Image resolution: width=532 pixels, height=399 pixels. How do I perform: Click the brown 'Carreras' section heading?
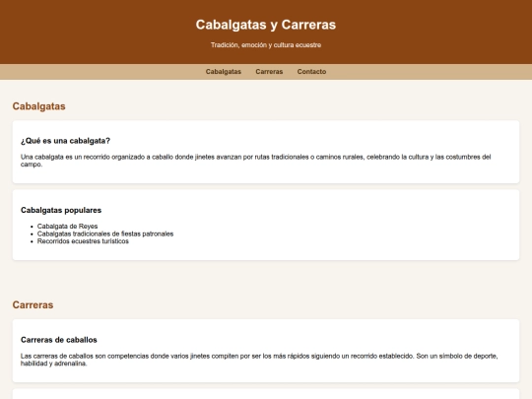33,304
